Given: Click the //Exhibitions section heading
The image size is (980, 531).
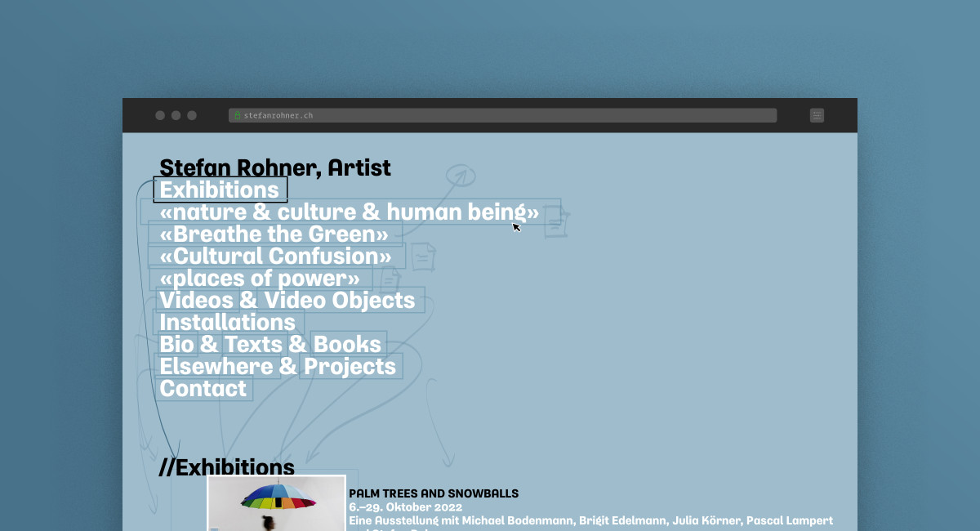Looking at the screenshot, I should (x=226, y=467).
